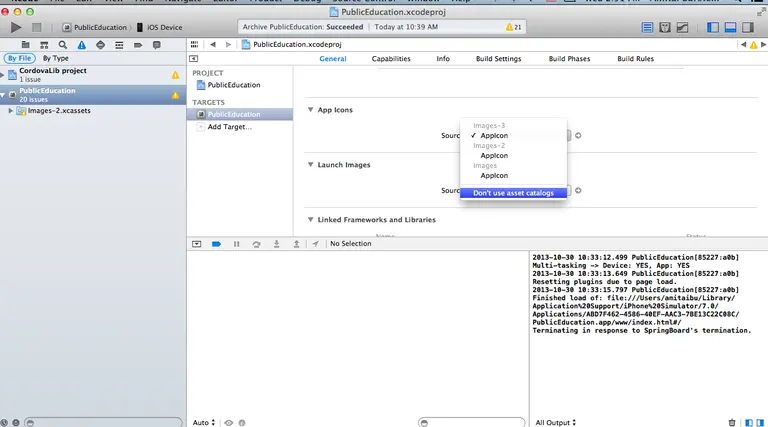This screenshot has height=427, width=768.
Task: Toggle the Debug area pane
Action: (x=730, y=27)
